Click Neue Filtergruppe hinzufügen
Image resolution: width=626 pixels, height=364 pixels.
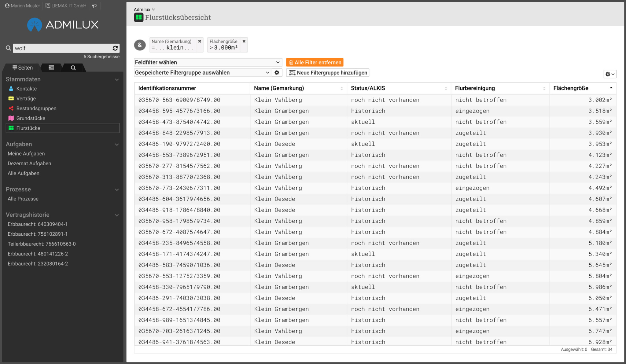click(x=328, y=72)
